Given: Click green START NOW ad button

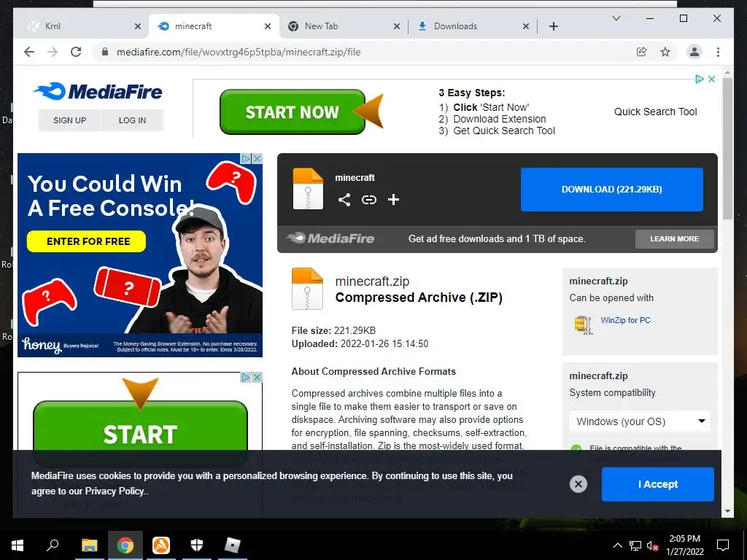Looking at the screenshot, I should [x=292, y=112].
